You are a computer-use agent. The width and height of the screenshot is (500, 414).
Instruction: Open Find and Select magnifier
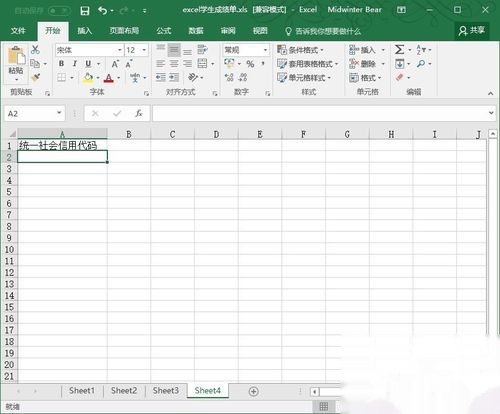click(x=421, y=64)
